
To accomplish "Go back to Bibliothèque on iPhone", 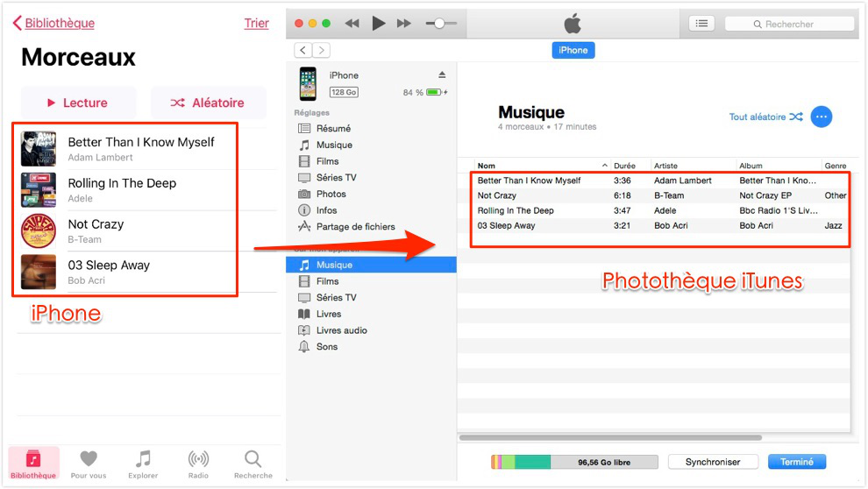I will click(53, 24).
